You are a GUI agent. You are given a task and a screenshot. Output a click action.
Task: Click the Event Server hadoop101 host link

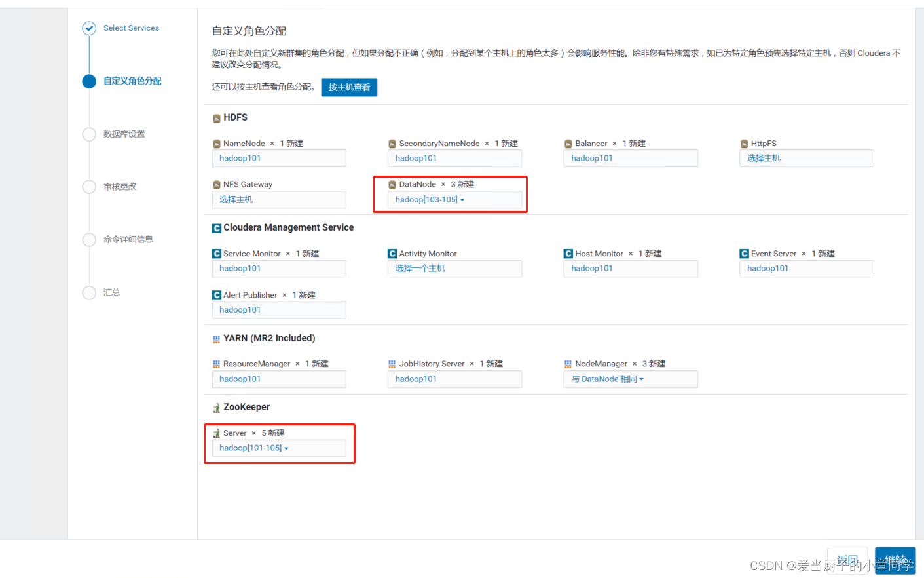click(768, 269)
